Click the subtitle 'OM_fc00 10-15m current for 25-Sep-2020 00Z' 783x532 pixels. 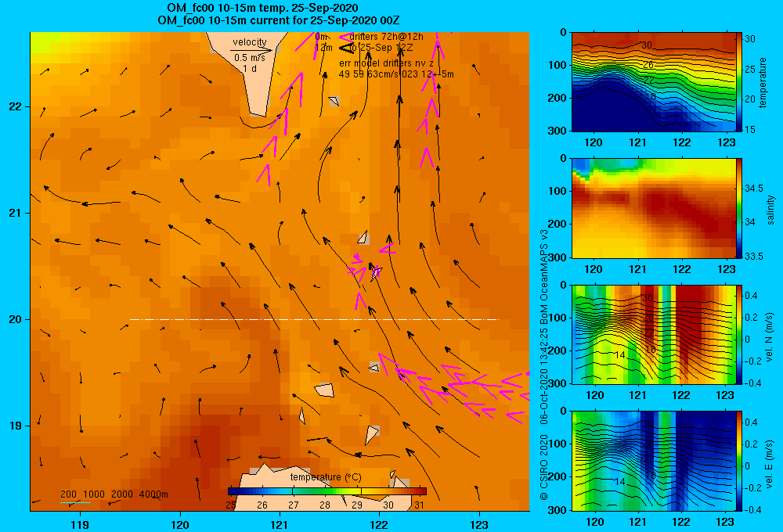tap(278, 20)
